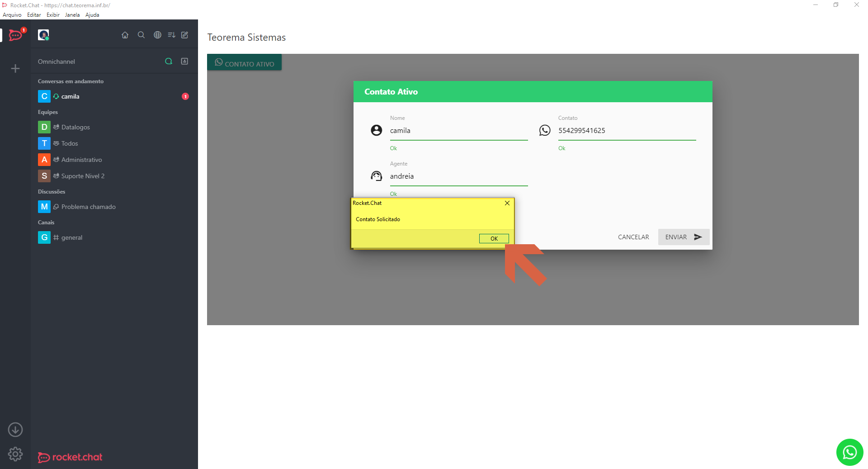Click the Agente field with andreia
This screenshot has height=469, width=868.
pyautogui.click(x=459, y=176)
